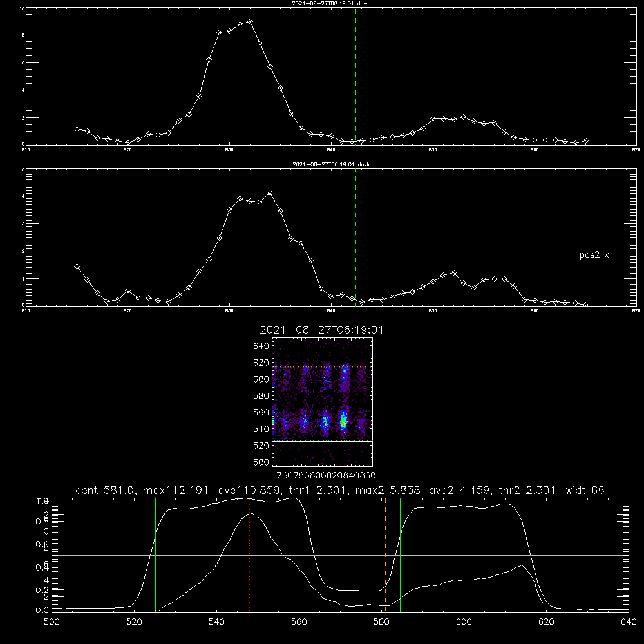Click the 830 label on dusk plot x-axis
Image resolution: width=644 pixels, height=644 pixels.
229,311
